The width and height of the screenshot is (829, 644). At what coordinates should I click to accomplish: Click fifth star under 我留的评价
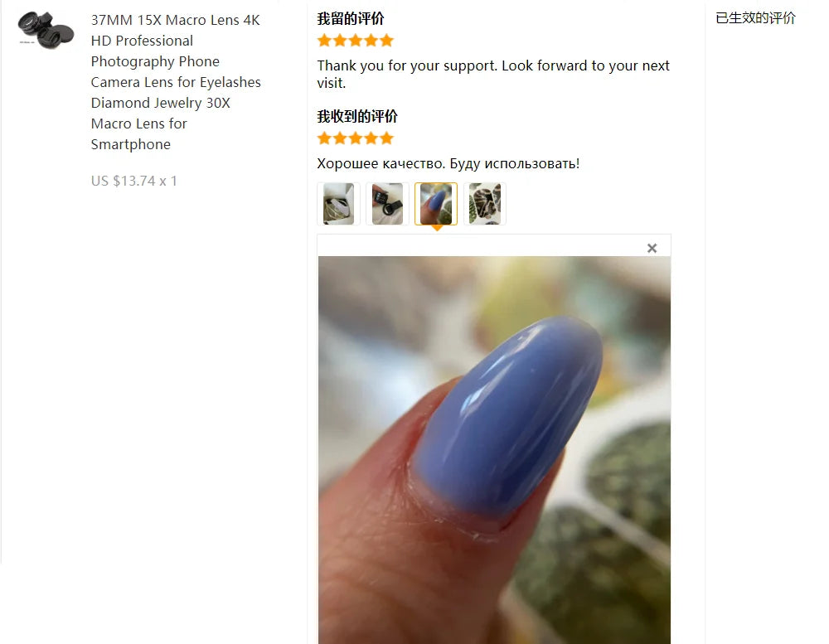point(387,41)
